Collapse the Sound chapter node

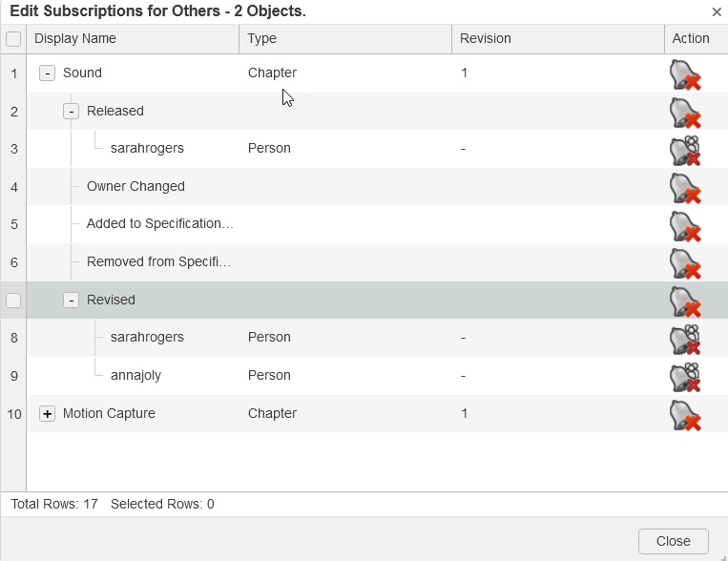click(x=47, y=73)
